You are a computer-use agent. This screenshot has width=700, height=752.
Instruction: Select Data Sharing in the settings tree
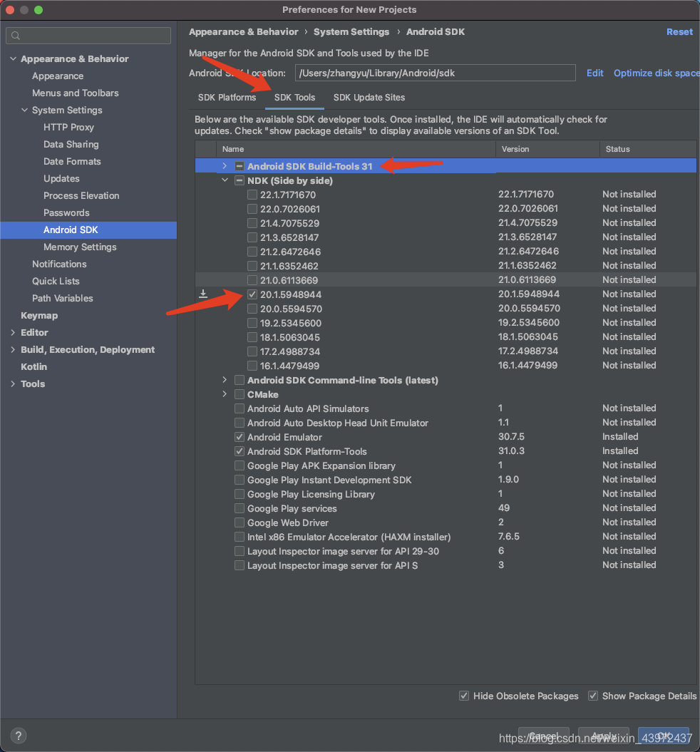point(71,145)
